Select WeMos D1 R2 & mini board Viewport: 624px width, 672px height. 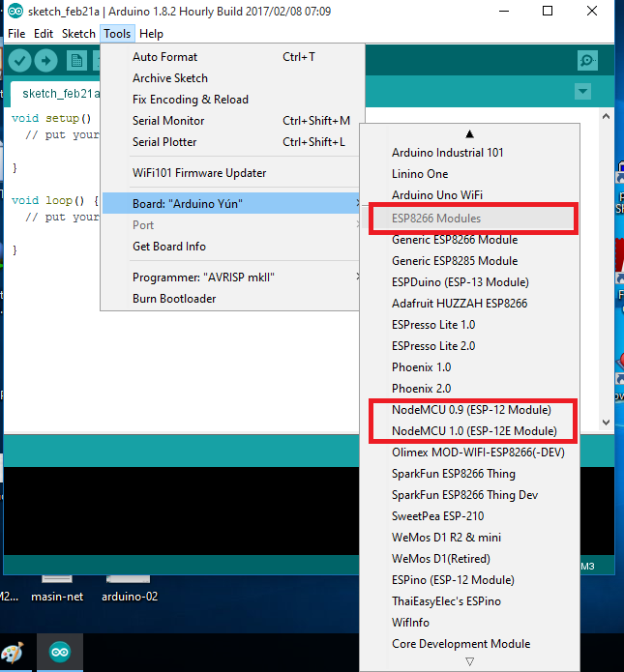click(x=469, y=538)
